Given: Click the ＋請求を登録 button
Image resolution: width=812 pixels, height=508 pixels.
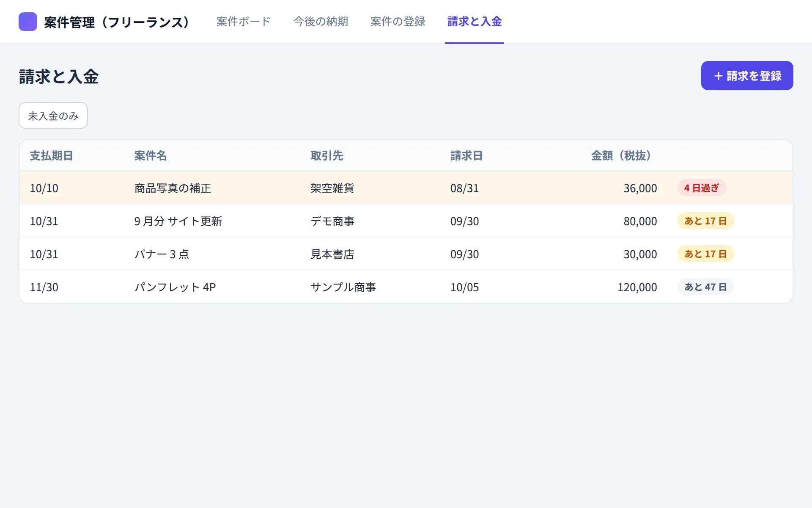Looking at the screenshot, I should pyautogui.click(x=747, y=76).
